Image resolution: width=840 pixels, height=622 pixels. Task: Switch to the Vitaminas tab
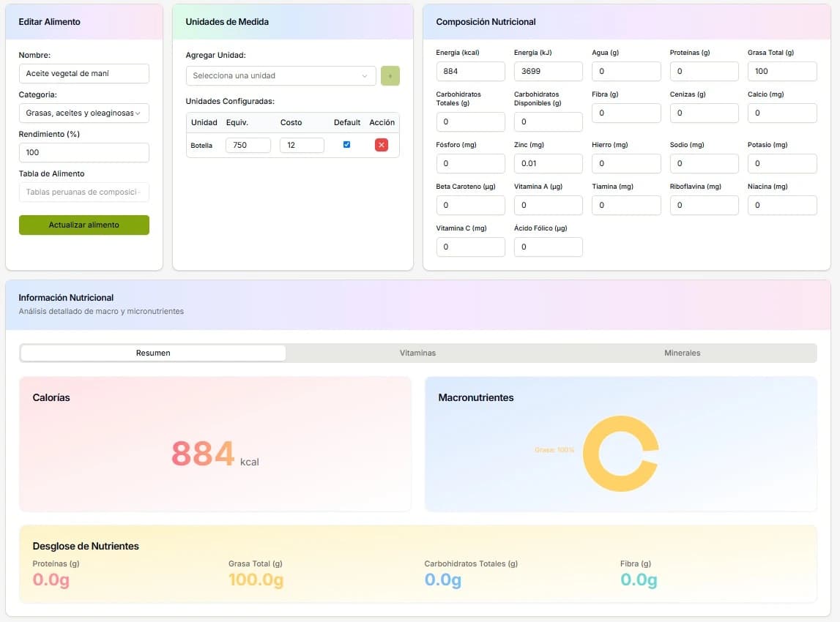417,353
